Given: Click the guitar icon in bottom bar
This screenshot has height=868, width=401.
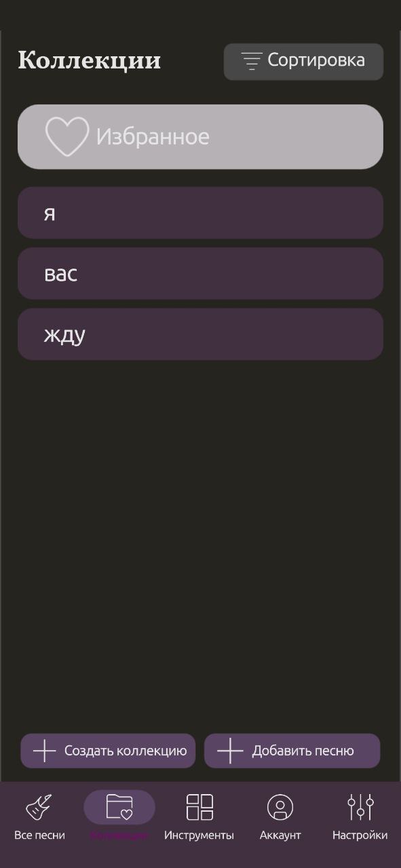Looking at the screenshot, I should pyautogui.click(x=39, y=807).
